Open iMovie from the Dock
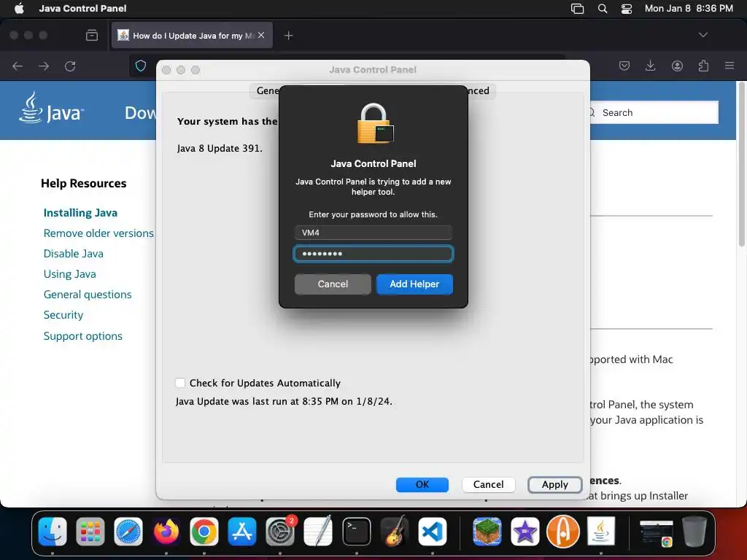This screenshot has width=747, height=560. pos(525,532)
